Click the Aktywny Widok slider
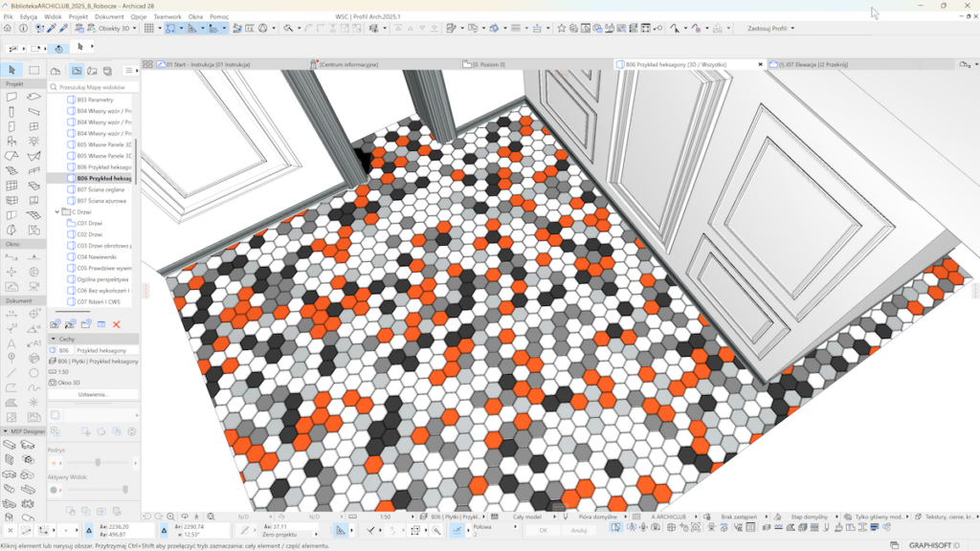This screenshot has width=980, height=551. 96,491
